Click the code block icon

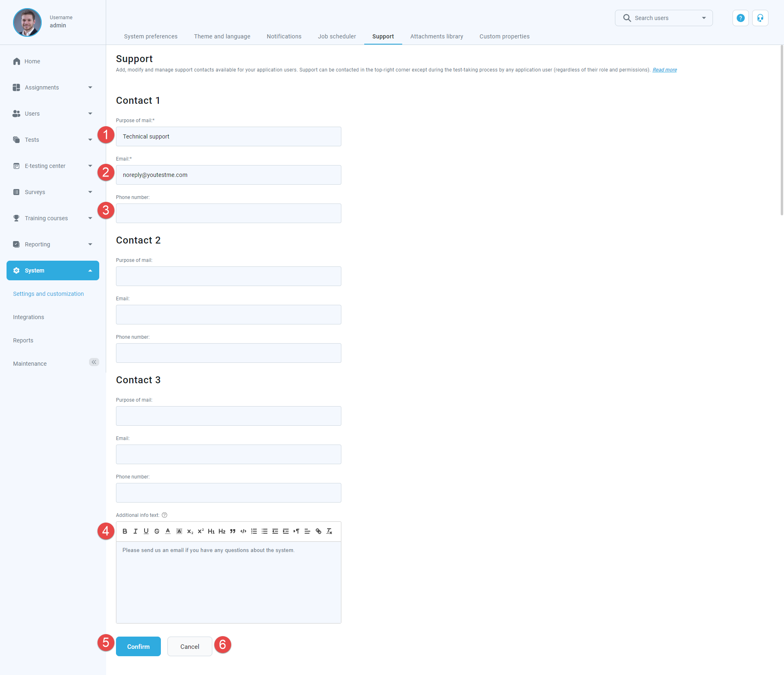coord(243,531)
